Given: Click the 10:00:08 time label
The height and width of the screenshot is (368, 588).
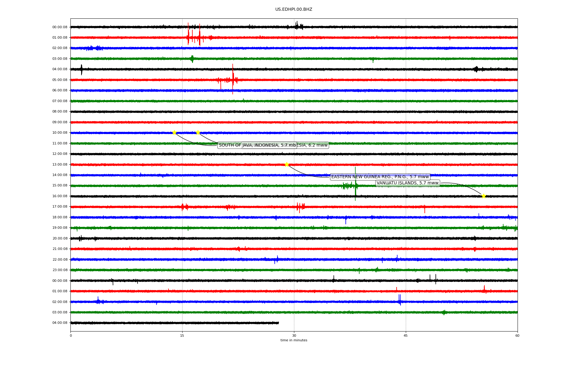Looking at the screenshot, I should pos(60,132).
